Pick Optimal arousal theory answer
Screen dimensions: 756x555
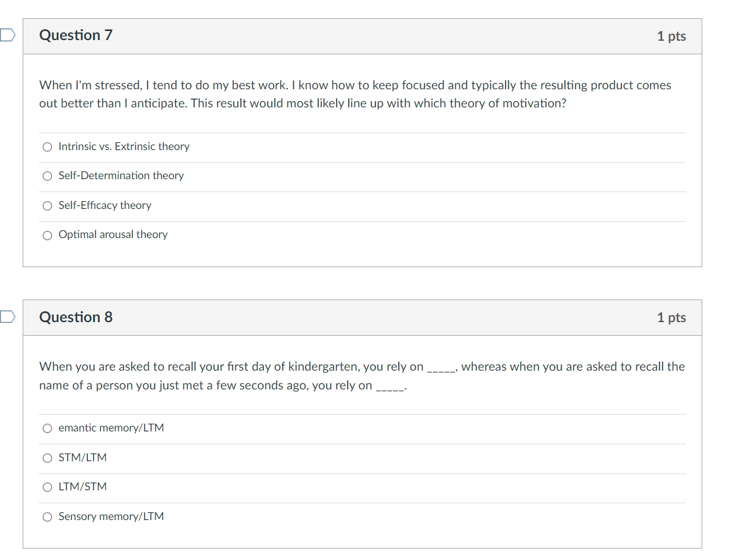coord(47,235)
